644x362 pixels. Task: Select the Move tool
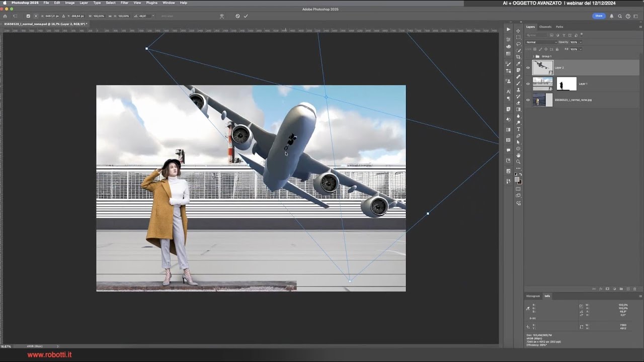click(518, 31)
